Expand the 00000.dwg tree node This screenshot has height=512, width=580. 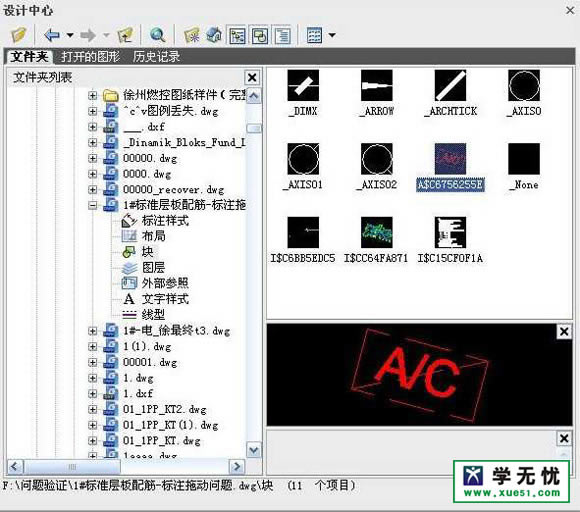(93, 158)
